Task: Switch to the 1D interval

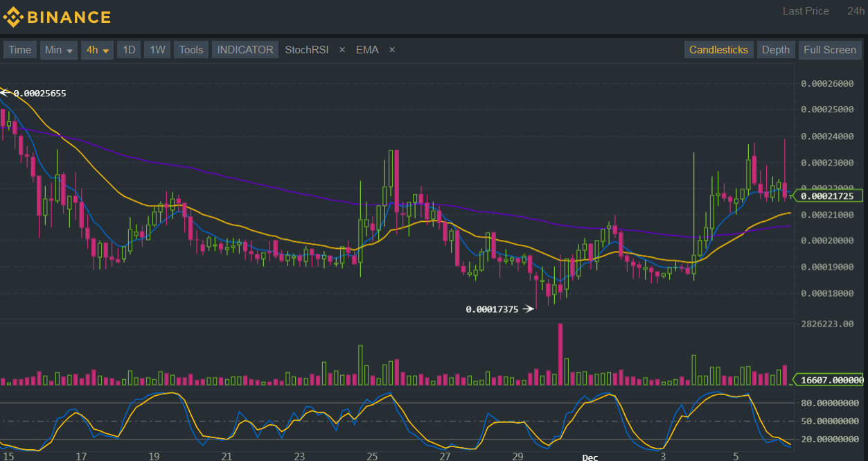Action: [x=129, y=50]
